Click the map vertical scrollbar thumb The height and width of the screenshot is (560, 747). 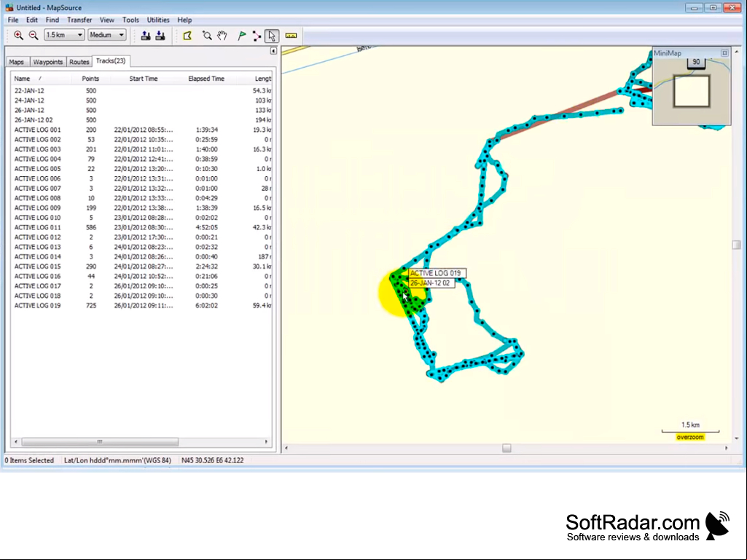coord(737,245)
